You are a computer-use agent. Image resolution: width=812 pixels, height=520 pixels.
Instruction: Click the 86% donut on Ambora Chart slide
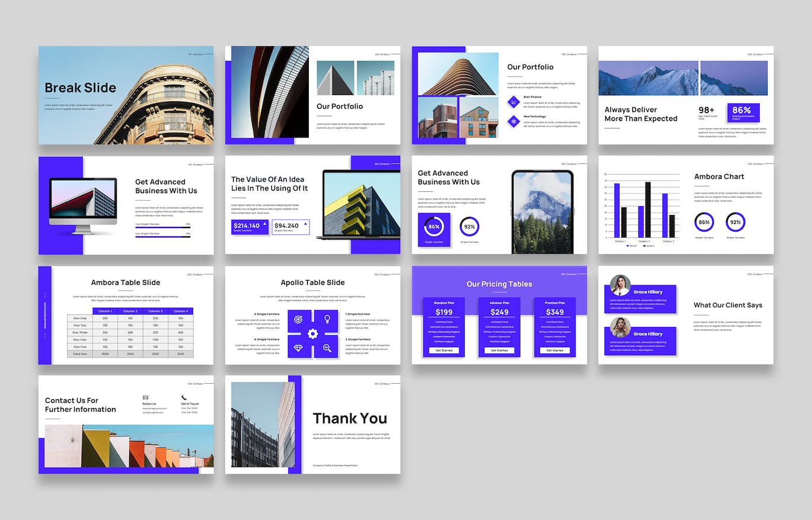(x=704, y=222)
